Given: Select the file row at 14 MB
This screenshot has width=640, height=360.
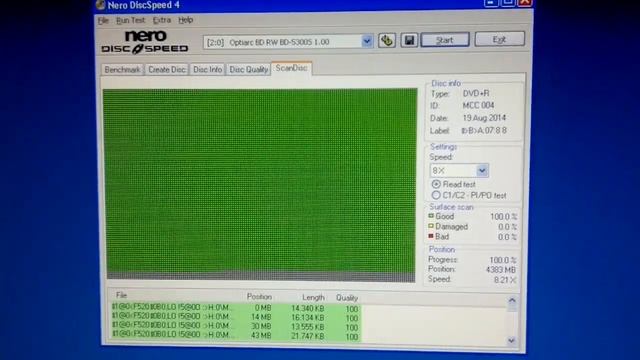Looking at the screenshot, I should coord(236,317).
